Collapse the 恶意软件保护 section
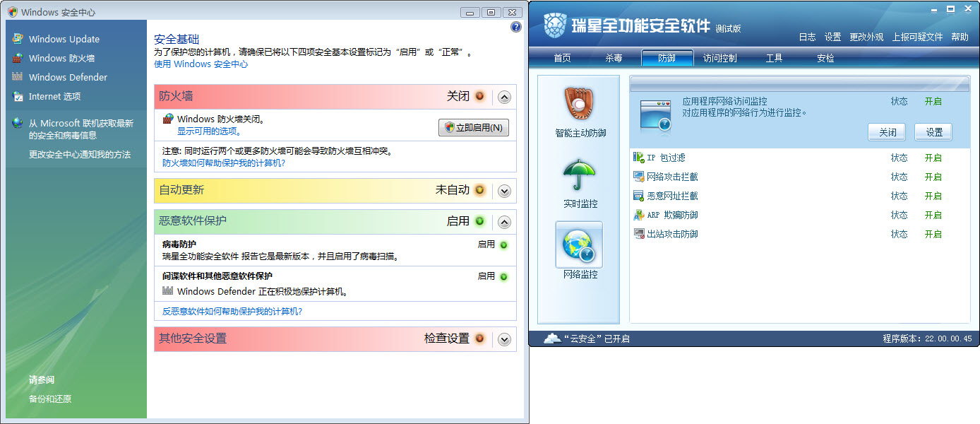 point(504,222)
